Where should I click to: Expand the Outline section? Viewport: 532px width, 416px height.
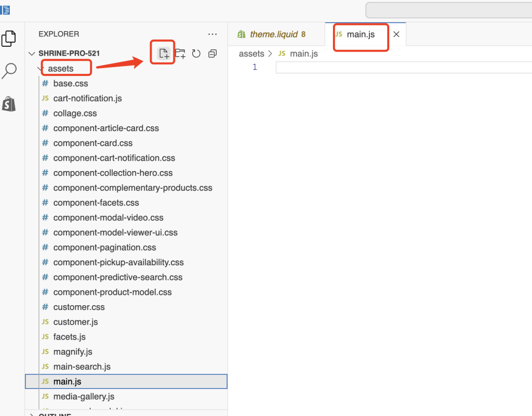[x=54, y=414]
